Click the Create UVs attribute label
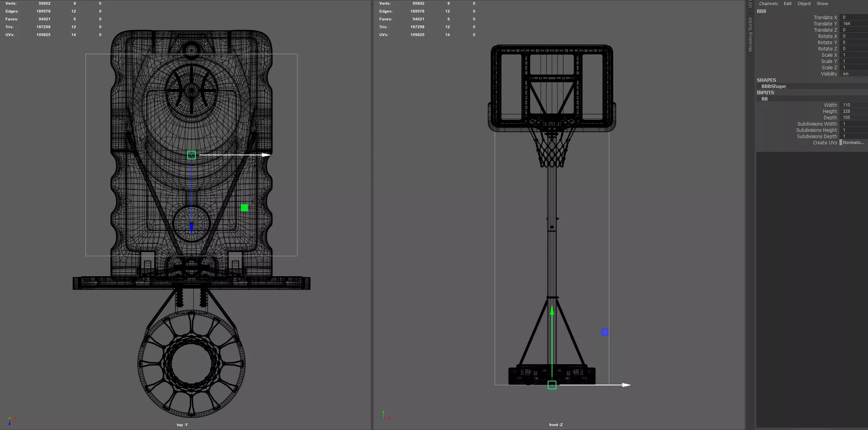Screen dimensions: 868x430 [825, 142]
